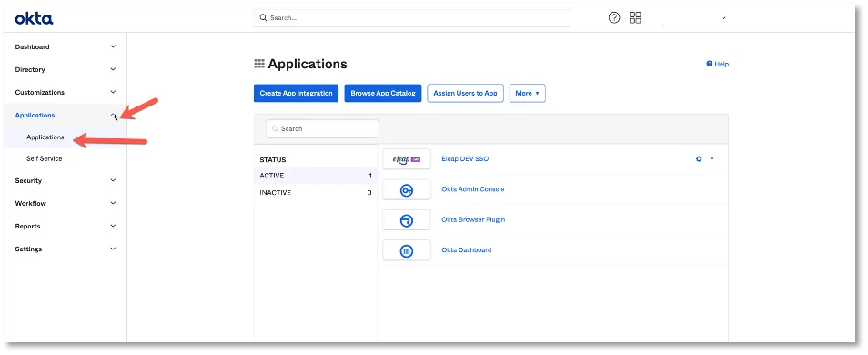Click Browse App Catalog button
Viewport: 868px width, 355px height.
point(383,93)
